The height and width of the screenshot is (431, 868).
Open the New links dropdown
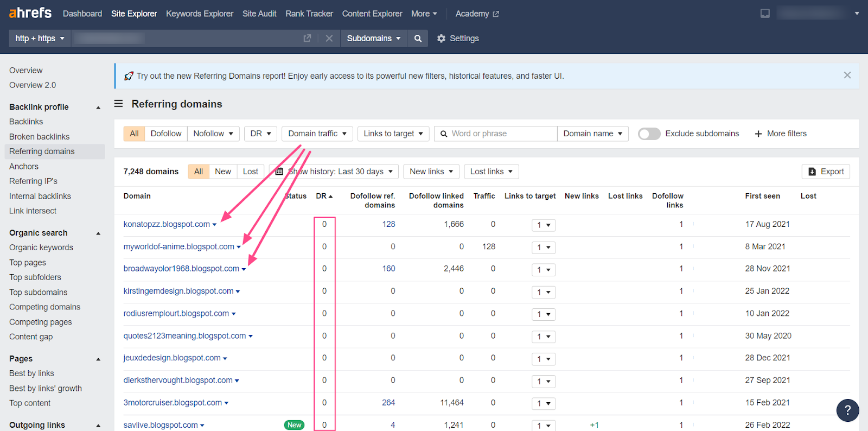pyautogui.click(x=431, y=172)
